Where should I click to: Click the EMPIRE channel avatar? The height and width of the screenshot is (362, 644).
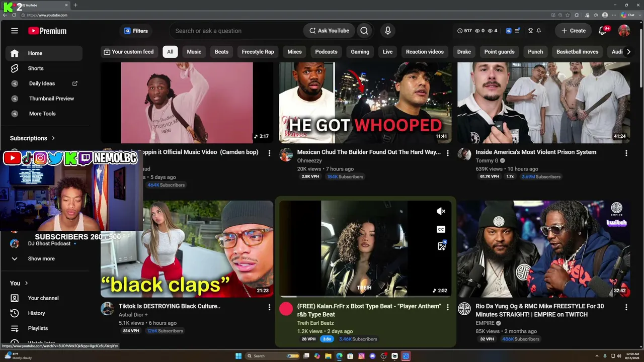[464, 309]
